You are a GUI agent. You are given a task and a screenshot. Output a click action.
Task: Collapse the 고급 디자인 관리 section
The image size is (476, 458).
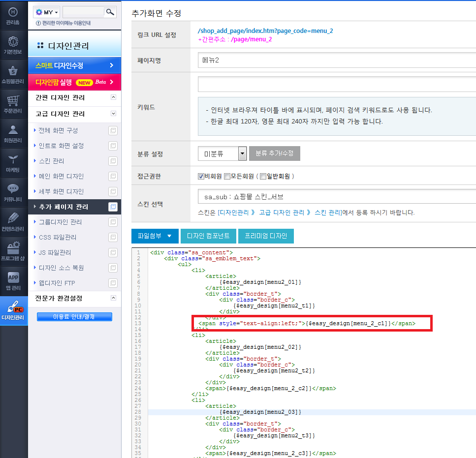coord(113,114)
